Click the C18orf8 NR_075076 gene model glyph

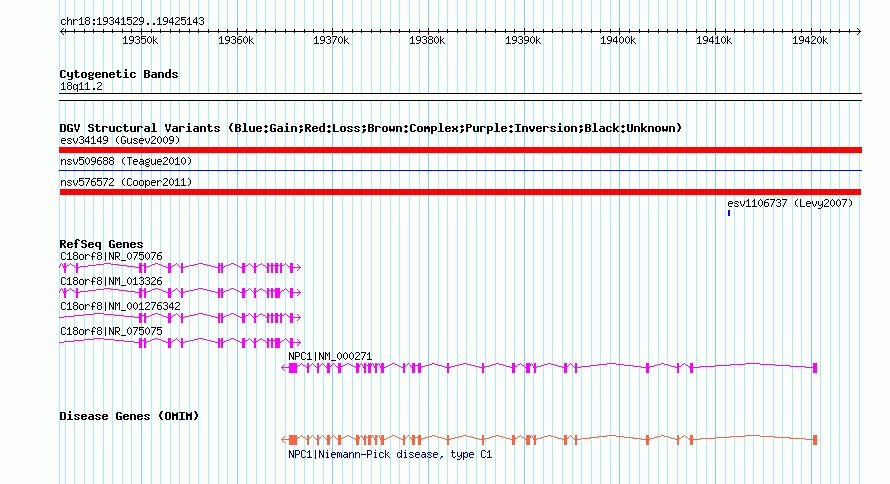(180, 268)
